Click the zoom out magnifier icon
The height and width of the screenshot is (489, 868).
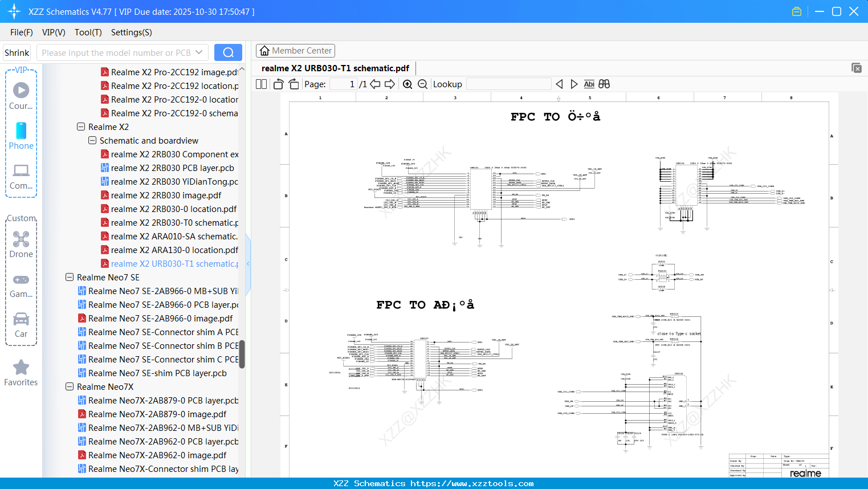(x=422, y=84)
